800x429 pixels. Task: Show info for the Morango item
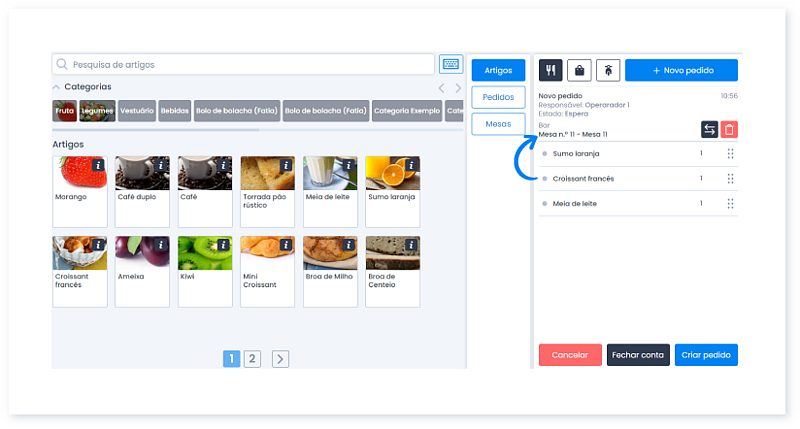pyautogui.click(x=99, y=164)
